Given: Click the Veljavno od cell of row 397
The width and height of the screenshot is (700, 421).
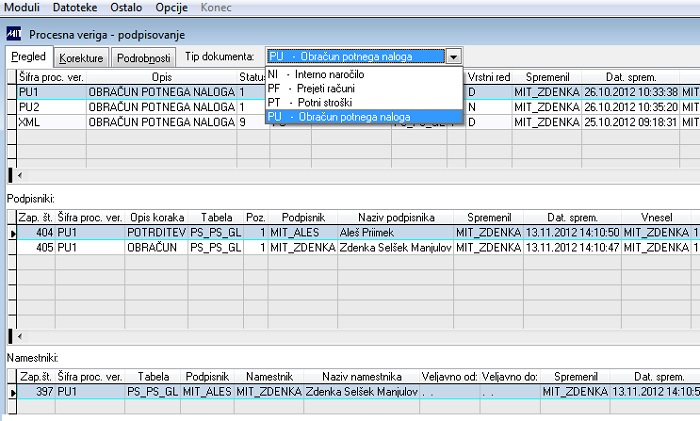Looking at the screenshot, I should pyautogui.click(x=450, y=392).
